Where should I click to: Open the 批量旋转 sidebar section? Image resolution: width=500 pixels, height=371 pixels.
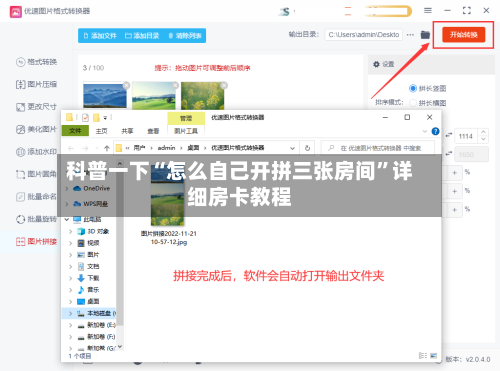(x=36, y=219)
